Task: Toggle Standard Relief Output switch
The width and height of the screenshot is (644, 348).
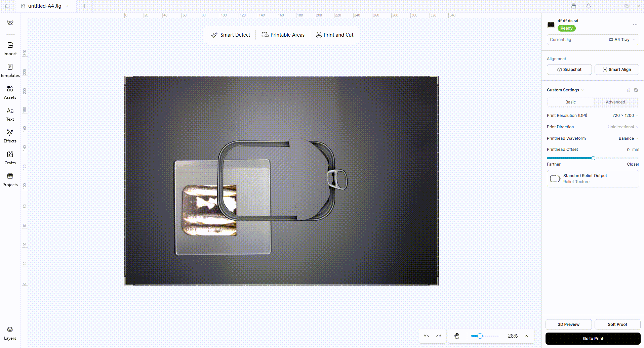Action: click(555, 179)
